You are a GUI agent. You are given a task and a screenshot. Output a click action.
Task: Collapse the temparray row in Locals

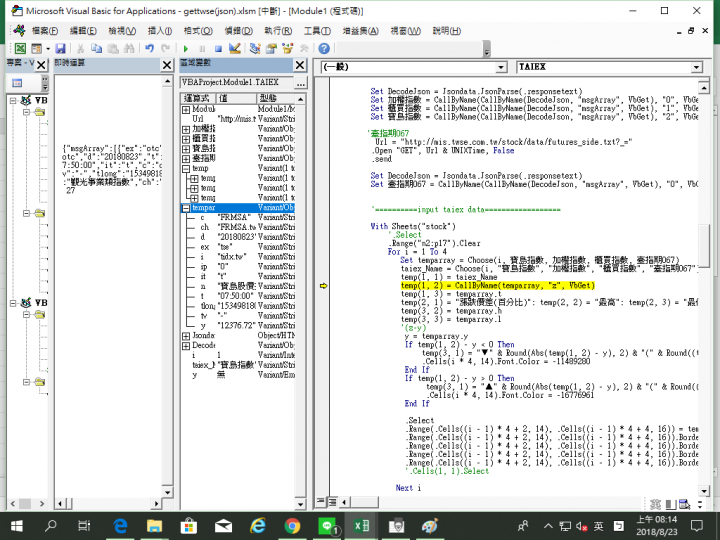[186, 208]
